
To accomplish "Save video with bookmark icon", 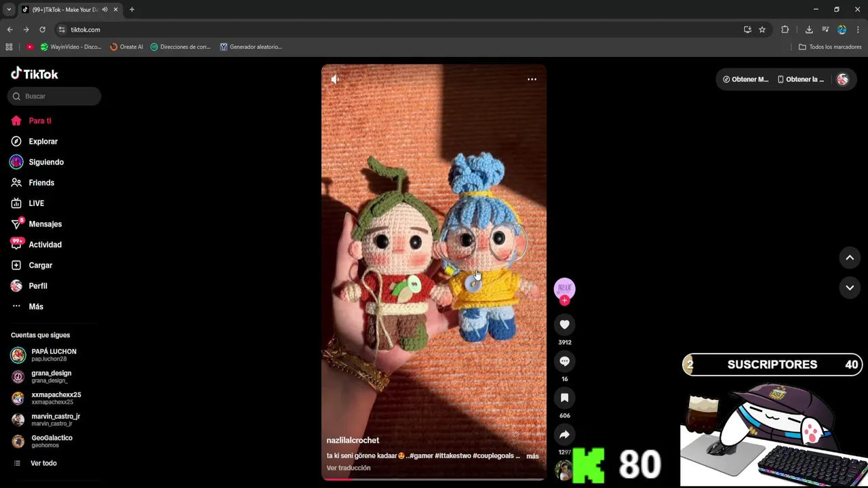I will click(564, 398).
